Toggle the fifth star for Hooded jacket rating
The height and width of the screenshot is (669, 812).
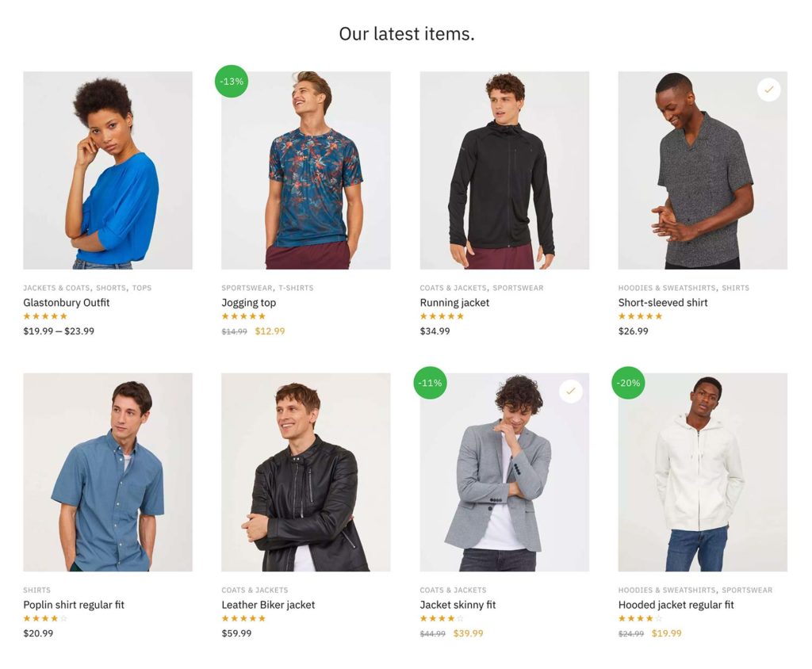(657, 618)
